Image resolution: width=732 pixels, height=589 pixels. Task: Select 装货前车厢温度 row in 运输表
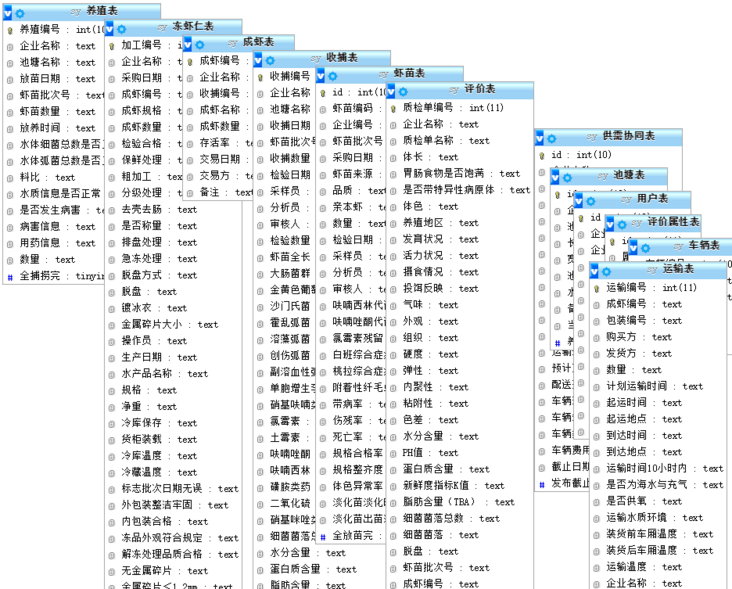(x=658, y=533)
